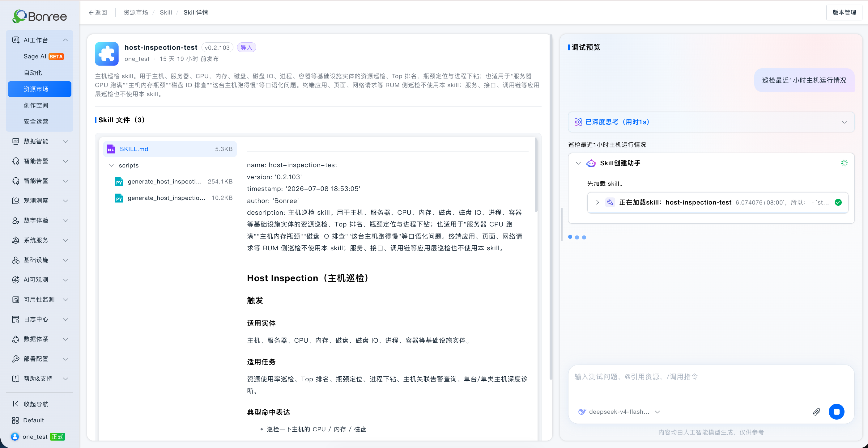This screenshot has width=868, height=448.
Task: Click the 先加载 skill。 message text
Action: tap(605, 184)
